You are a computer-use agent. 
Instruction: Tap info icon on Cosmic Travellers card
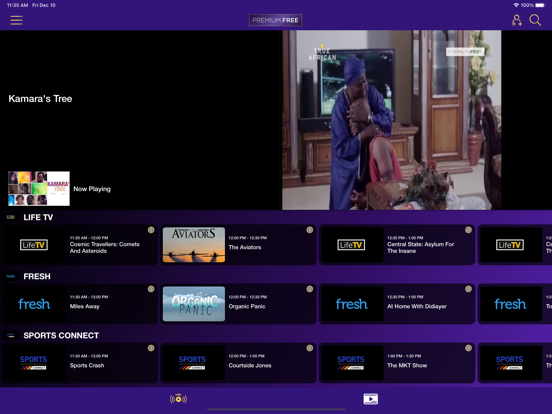(x=151, y=230)
